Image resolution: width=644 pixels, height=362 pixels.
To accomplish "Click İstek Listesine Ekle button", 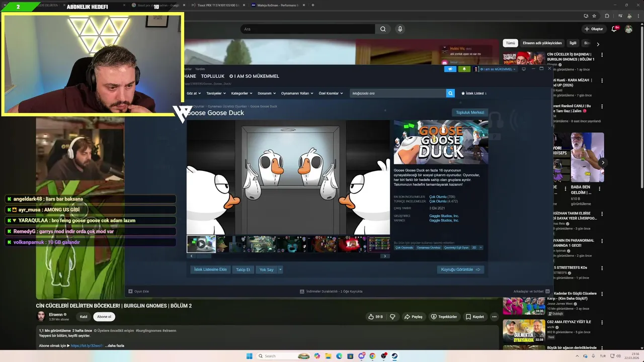I will pos(210,269).
